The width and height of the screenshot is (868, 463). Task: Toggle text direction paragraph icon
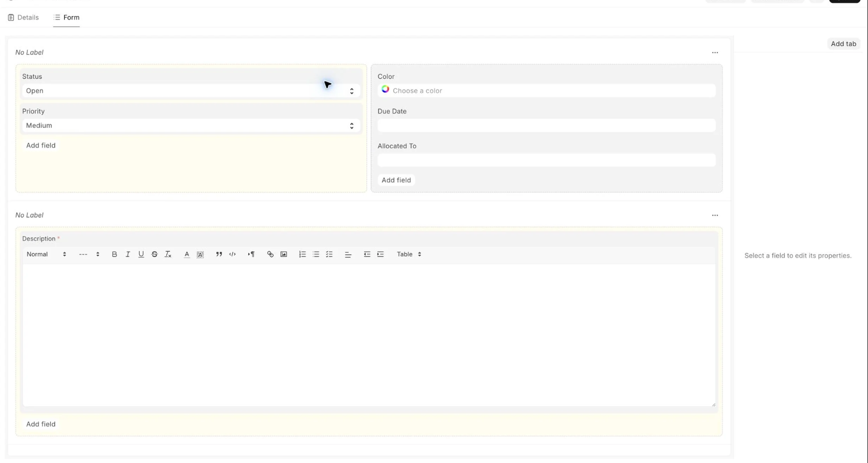point(251,254)
